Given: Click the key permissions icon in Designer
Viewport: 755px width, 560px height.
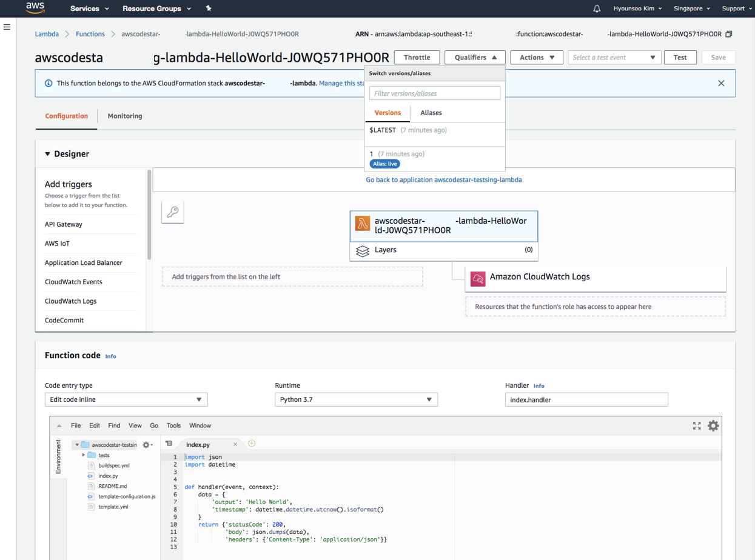Looking at the screenshot, I should (x=173, y=212).
